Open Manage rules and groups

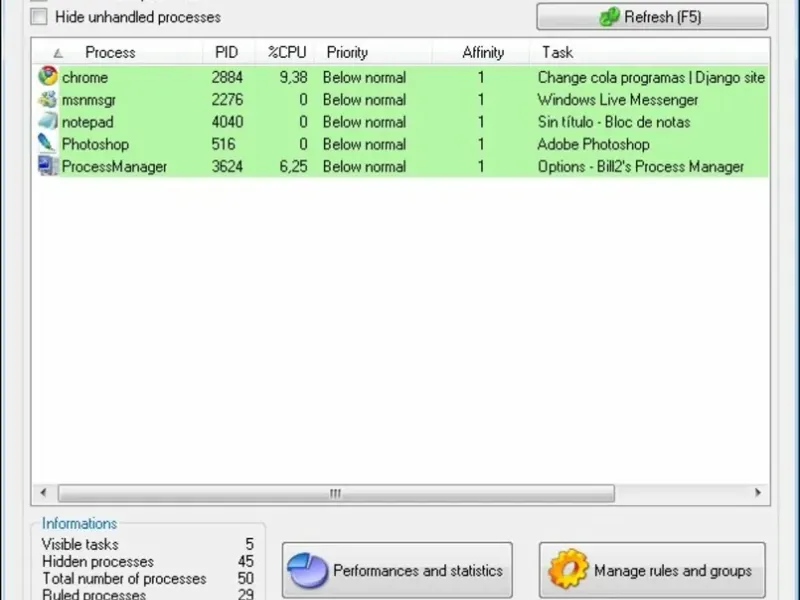coord(652,570)
